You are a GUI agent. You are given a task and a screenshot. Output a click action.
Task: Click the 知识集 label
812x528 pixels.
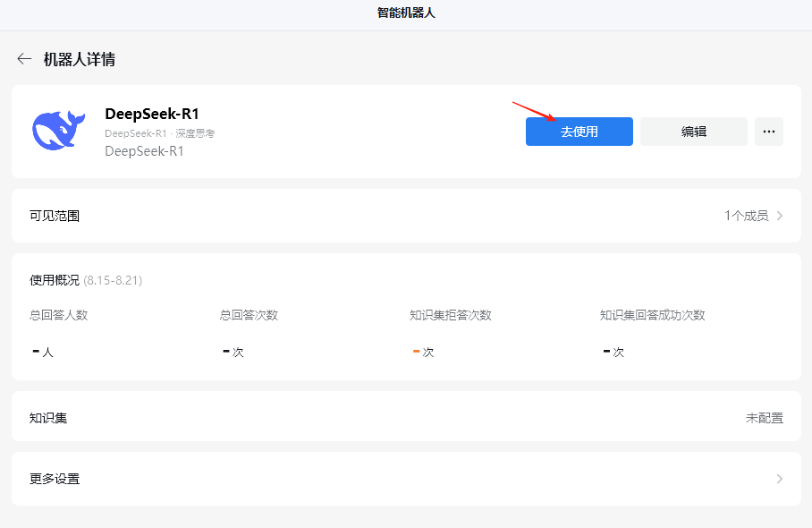click(48, 418)
